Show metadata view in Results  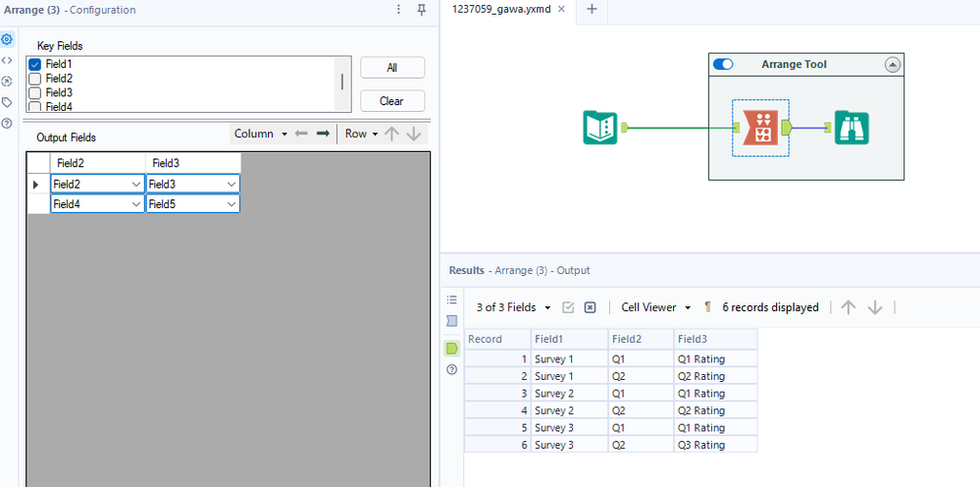[452, 321]
